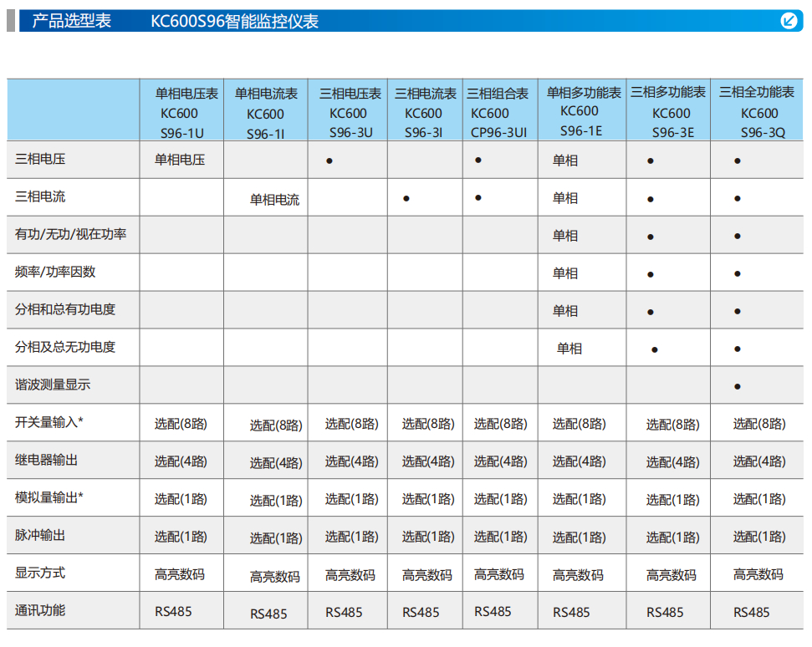Click RS485 under the S96-1E column
The width and height of the screenshot is (812, 647).
point(571,613)
